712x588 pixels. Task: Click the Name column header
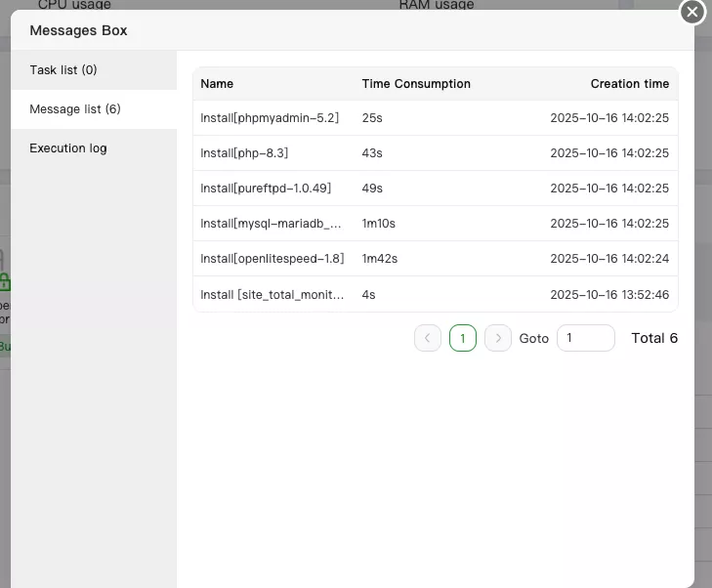click(x=217, y=84)
